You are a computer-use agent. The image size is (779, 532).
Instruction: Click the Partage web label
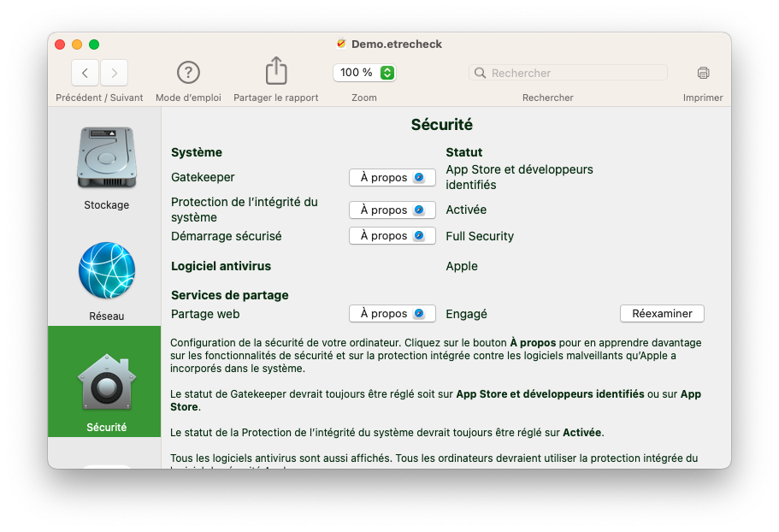point(205,314)
